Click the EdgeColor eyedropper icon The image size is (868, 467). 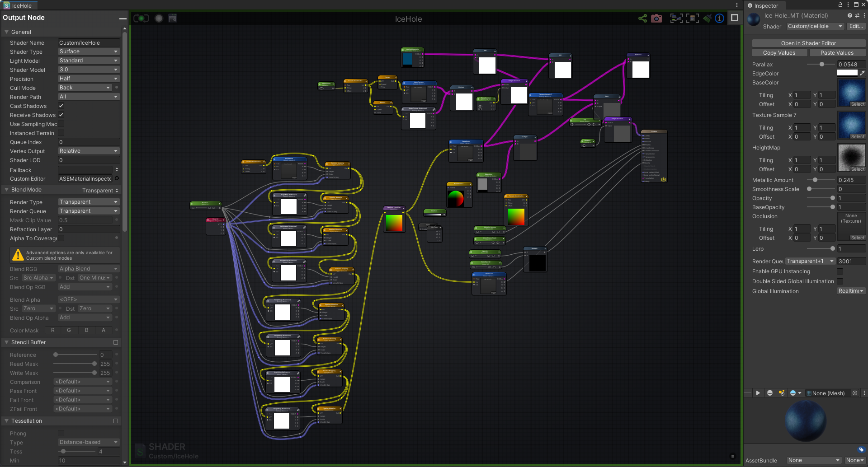[862, 73]
